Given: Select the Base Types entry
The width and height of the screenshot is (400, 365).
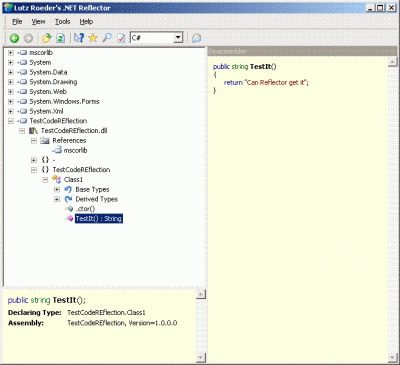Looking at the screenshot, I should (92, 189).
